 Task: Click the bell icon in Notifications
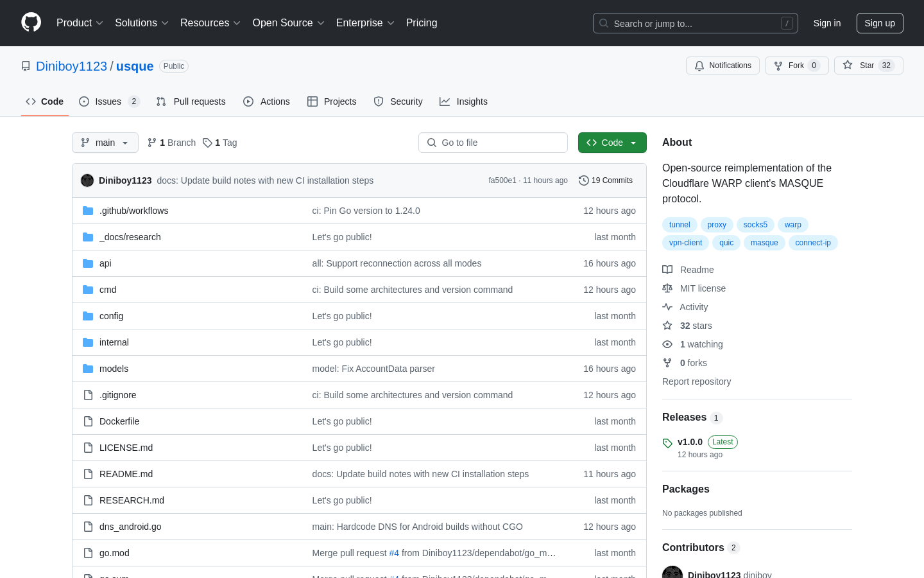click(699, 66)
